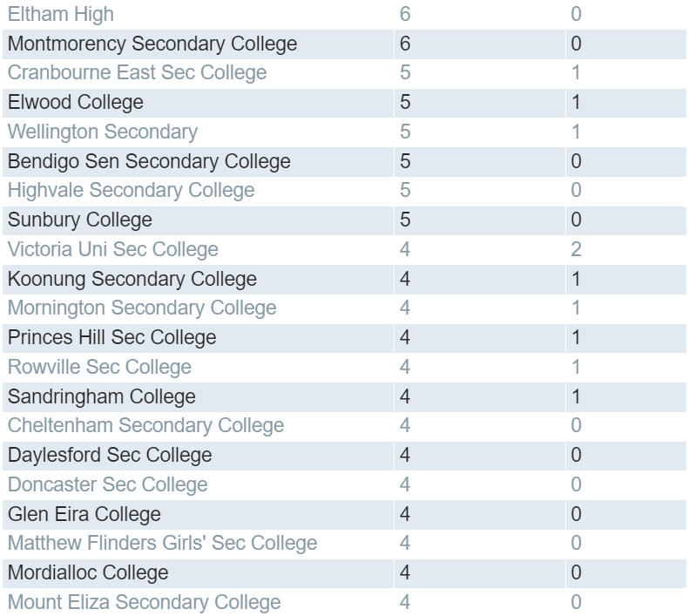Image resolution: width=689 pixels, height=616 pixels.
Task: Click Matthew Flinders Girls' Sec College
Action: pyautogui.click(x=163, y=543)
